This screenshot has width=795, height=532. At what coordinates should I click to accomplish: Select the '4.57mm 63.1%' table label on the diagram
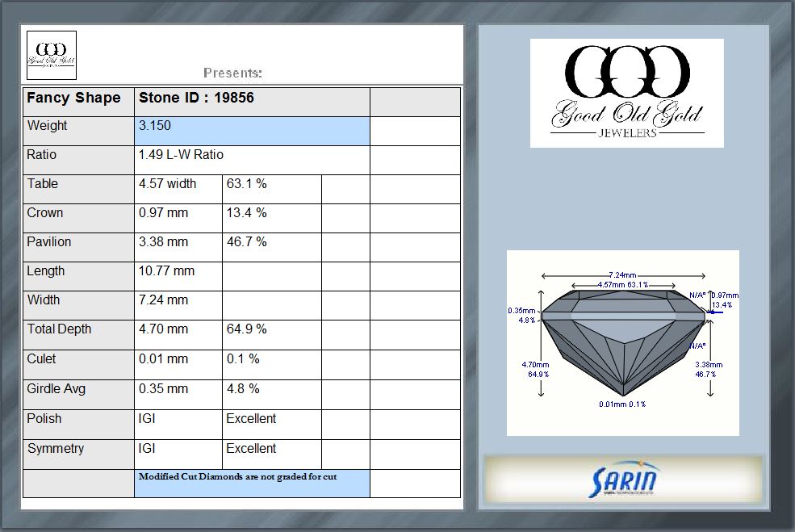pos(622,284)
